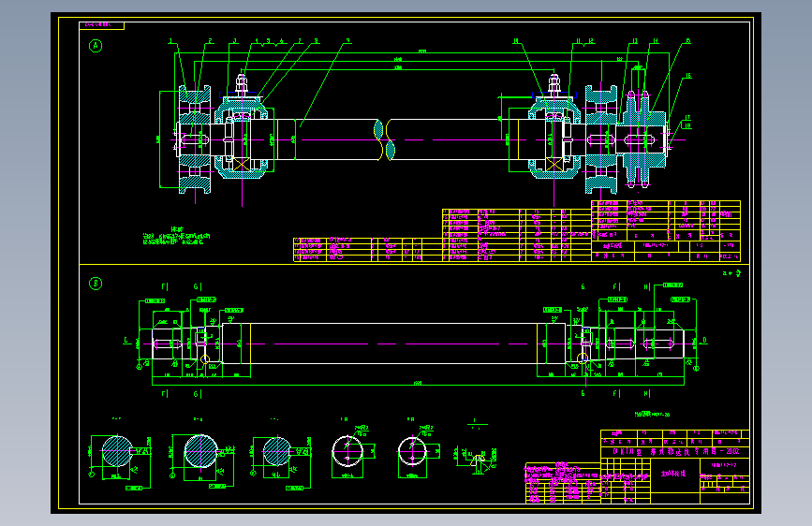This screenshot has height=526, width=812.
Task: Click the D end label on view B shaft
Action: (x=704, y=341)
